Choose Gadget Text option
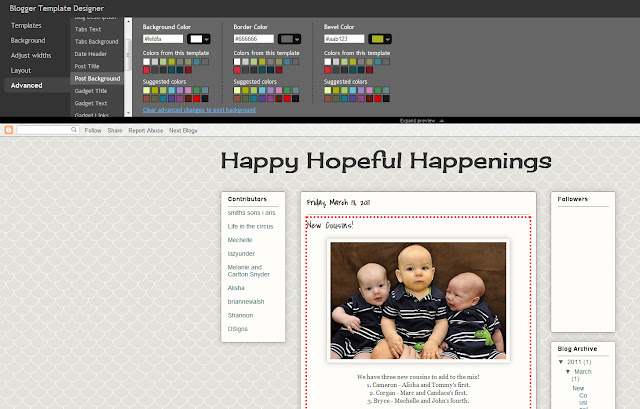The image size is (640, 409). [91, 103]
